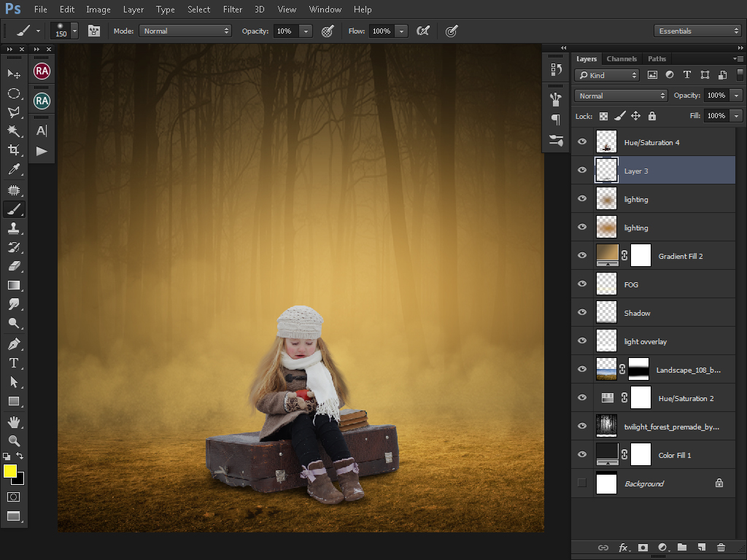
Task: Select the Clone Stamp tool
Action: 13,228
